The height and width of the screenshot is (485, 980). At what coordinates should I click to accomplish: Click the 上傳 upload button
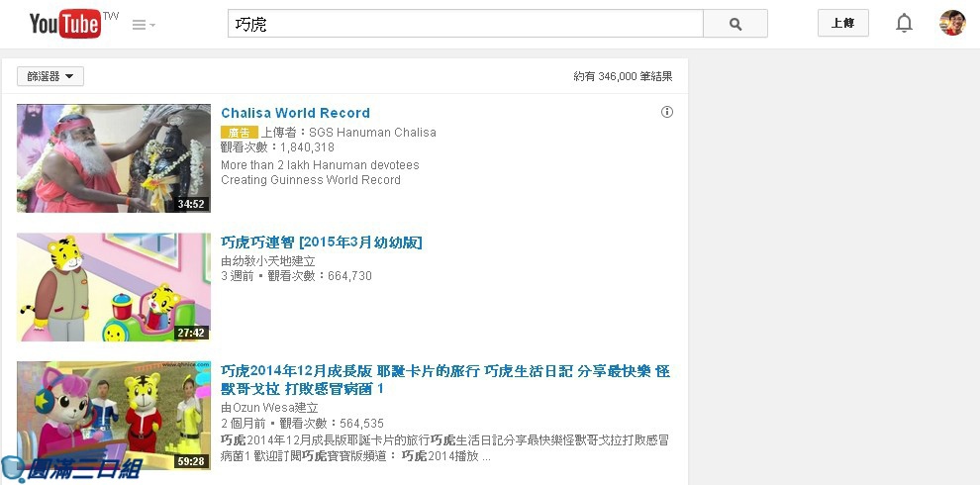pyautogui.click(x=843, y=23)
